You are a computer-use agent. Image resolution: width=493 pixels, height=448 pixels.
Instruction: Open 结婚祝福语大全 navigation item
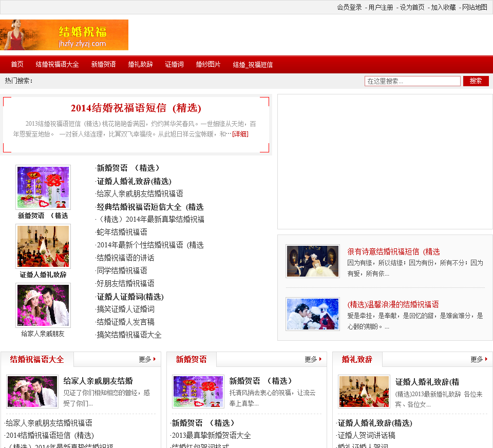[57, 65]
